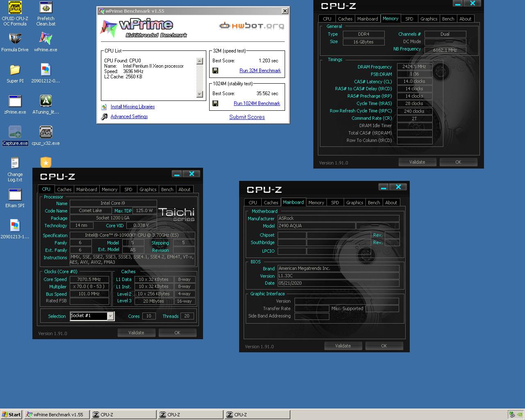Click the HWBOT.org logo in wPrime
This screenshot has height=420, width=525.
pos(251,25)
